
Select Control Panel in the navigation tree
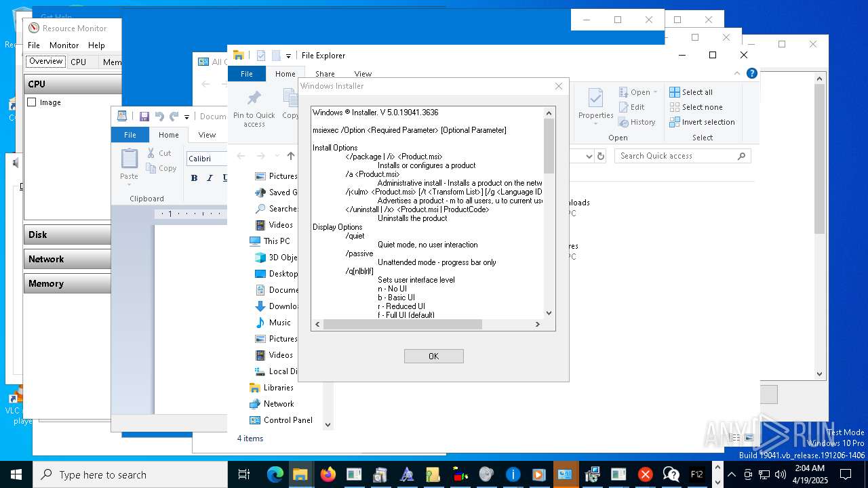(281, 420)
